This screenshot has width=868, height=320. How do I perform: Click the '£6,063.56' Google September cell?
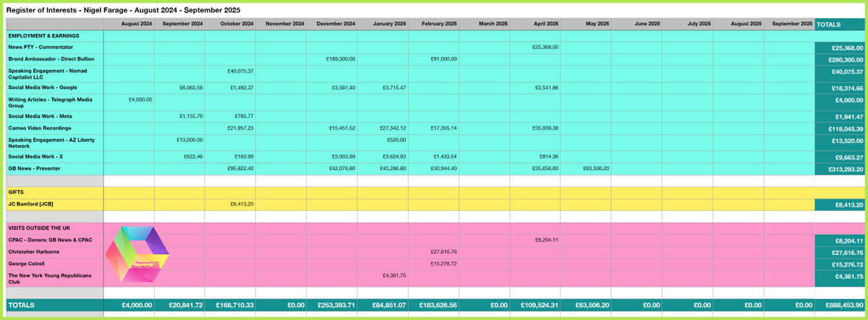(x=191, y=87)
